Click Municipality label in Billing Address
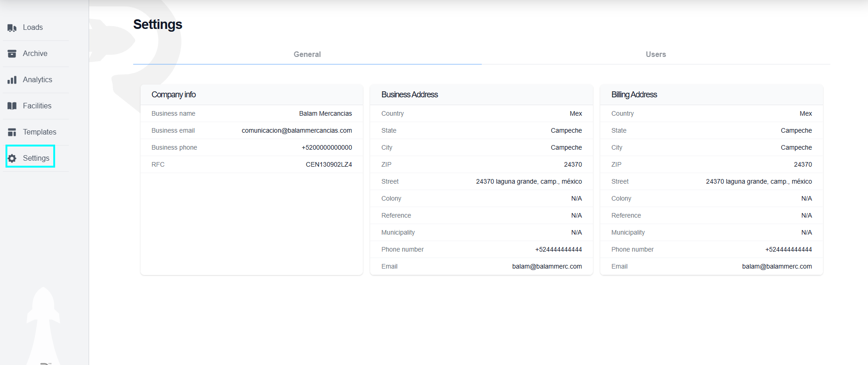 (x=628, y=232)
